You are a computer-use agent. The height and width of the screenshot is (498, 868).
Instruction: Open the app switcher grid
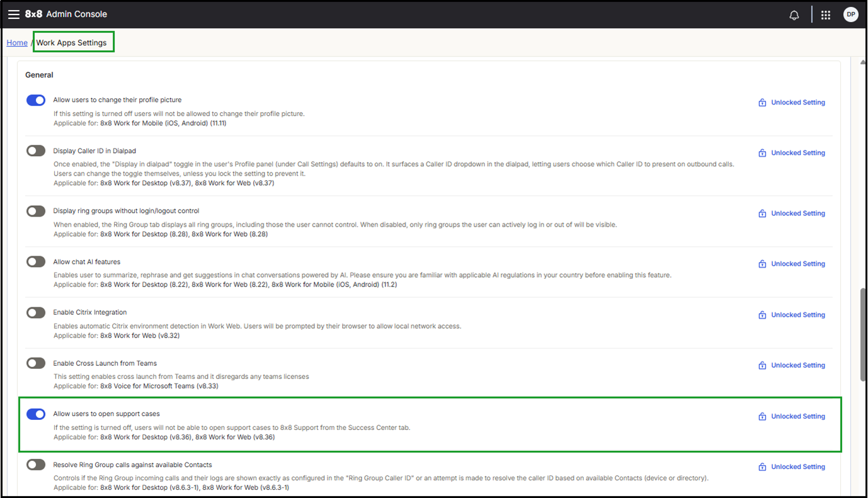826,15
